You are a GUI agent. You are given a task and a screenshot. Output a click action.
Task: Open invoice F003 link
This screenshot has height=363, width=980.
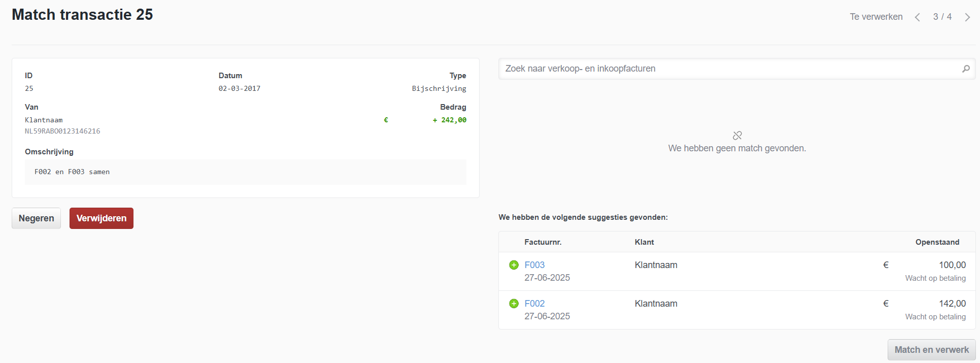coord(534,265)
